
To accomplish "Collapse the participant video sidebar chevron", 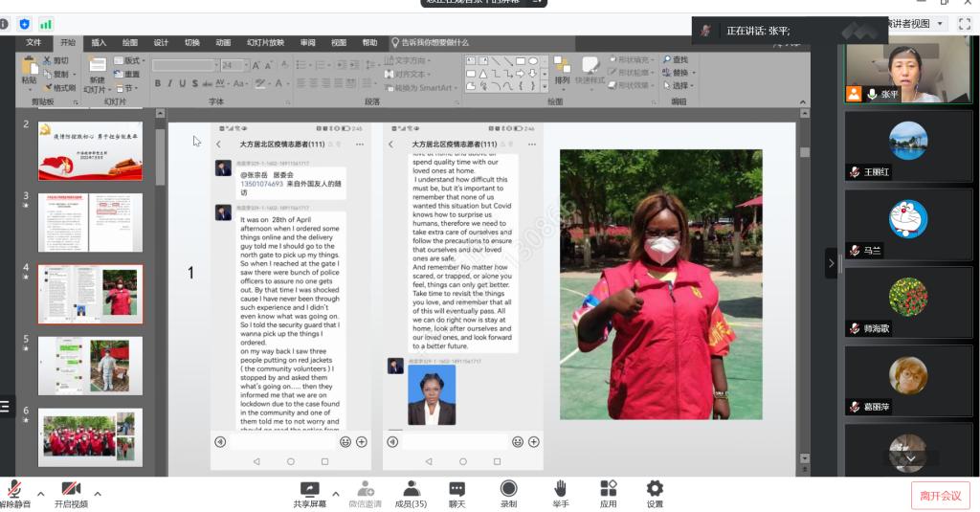I will pyautogui.click(x=831, y=263).
